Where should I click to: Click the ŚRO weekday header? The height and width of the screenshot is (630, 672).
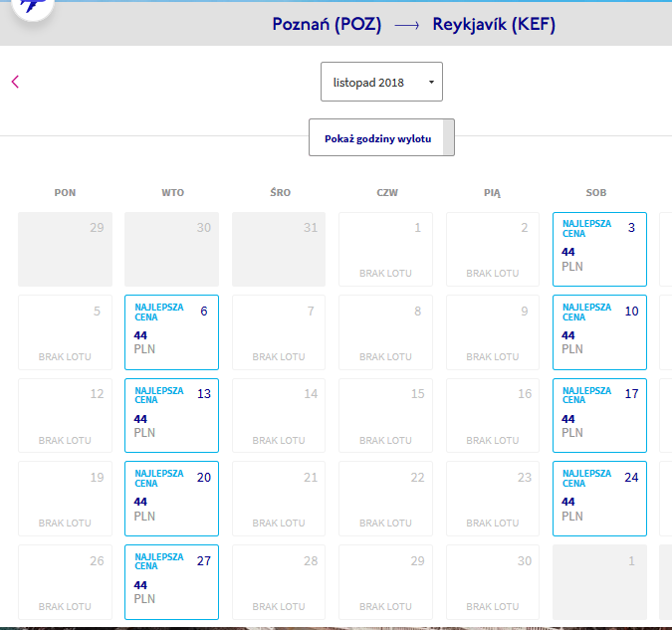click(281, 192)
